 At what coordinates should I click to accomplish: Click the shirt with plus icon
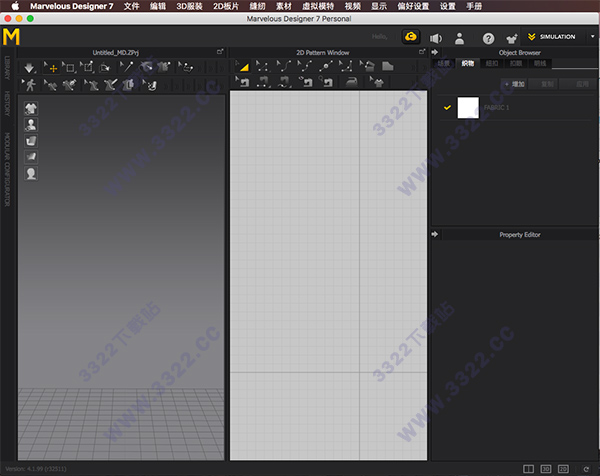pos(512,38)
